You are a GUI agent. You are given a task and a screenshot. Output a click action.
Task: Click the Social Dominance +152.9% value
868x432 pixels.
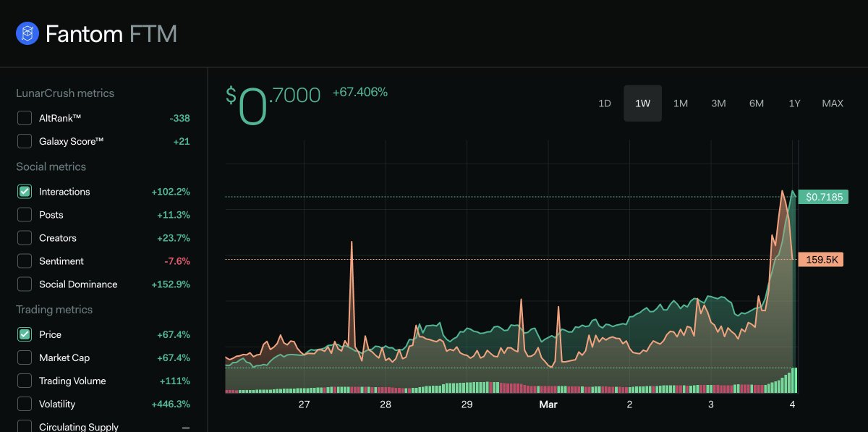(x=171, y=284)
